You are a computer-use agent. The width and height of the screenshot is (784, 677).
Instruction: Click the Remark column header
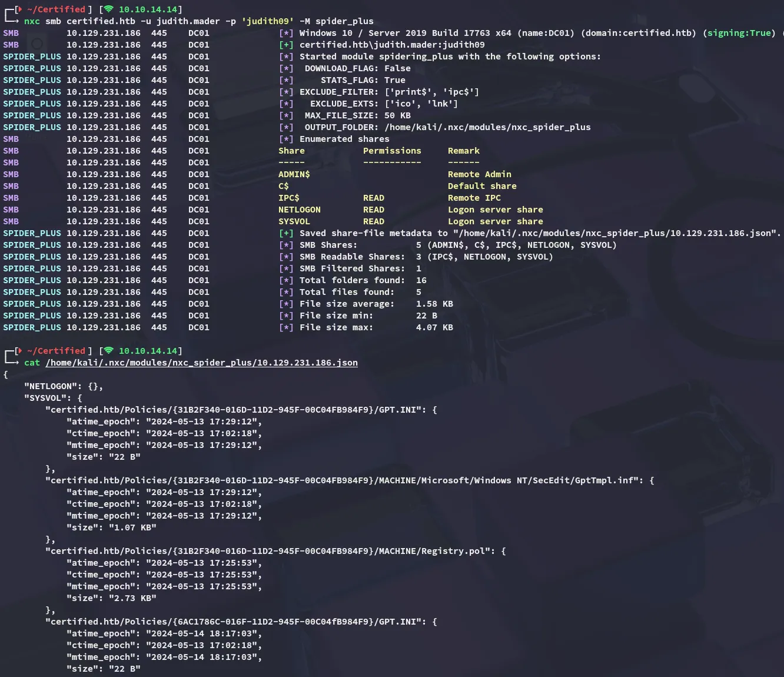pyautogui.click(x=463, y=151)
